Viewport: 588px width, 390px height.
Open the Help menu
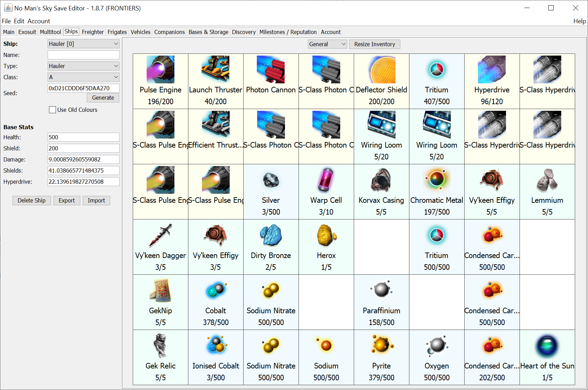pyautogui.click(x=580, y=21)
